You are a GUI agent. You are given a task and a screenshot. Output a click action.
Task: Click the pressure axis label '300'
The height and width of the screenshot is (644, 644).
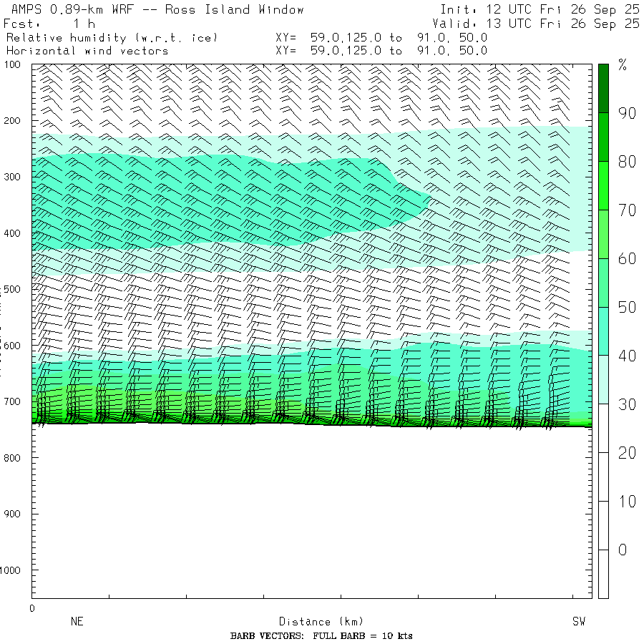coord(12,177)
